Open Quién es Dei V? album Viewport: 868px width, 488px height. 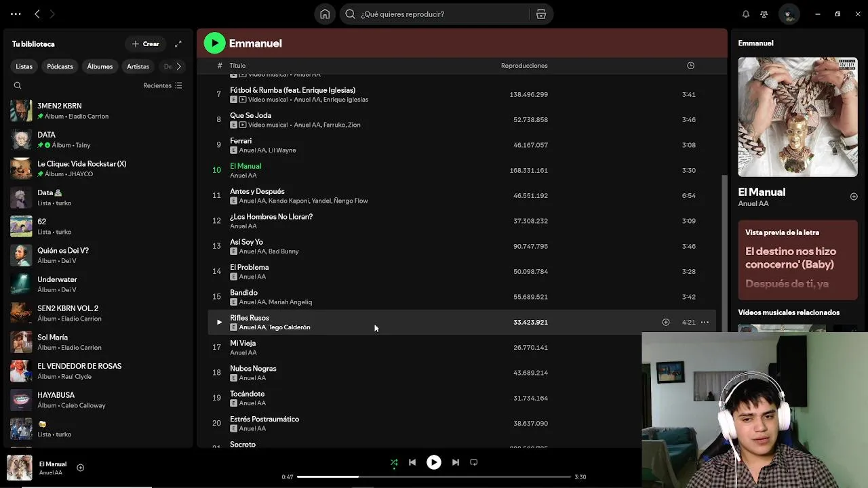pyautogui.click(x=98, y=256)
